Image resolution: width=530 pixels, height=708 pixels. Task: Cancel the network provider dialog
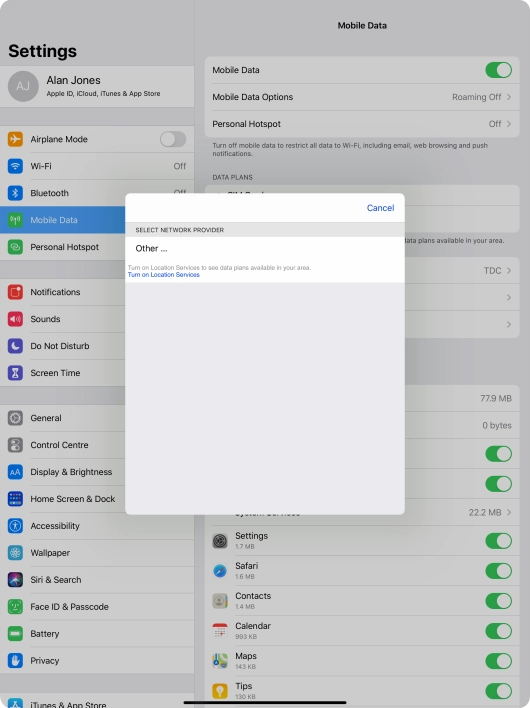point(380,208)
